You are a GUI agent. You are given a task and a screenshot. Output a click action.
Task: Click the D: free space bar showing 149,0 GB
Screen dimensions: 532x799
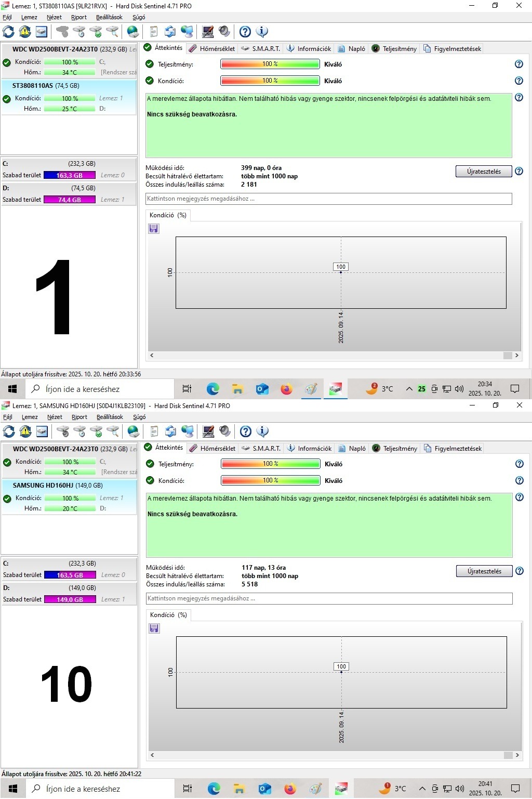pyautogui.click(x=70, y=599)
